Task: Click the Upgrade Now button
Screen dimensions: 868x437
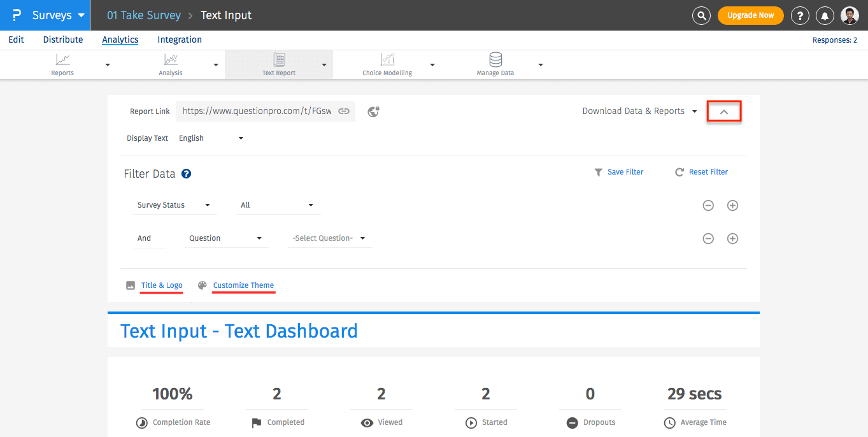Action: point(750,16)
